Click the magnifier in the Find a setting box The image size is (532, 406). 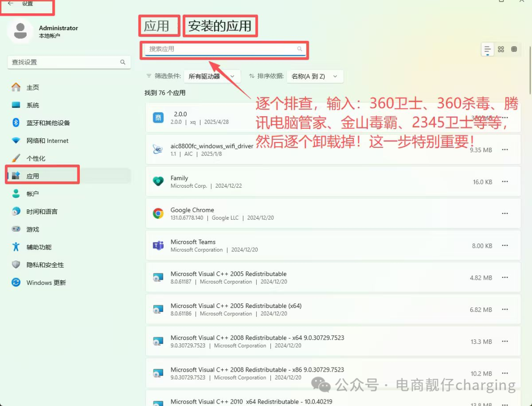123,62
